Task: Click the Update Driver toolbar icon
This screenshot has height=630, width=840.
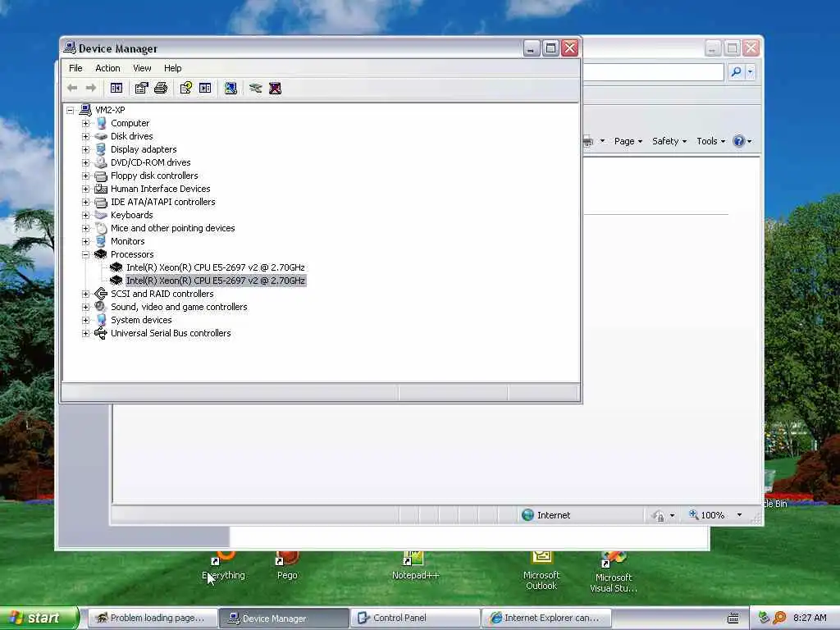Action: point(256,88)
